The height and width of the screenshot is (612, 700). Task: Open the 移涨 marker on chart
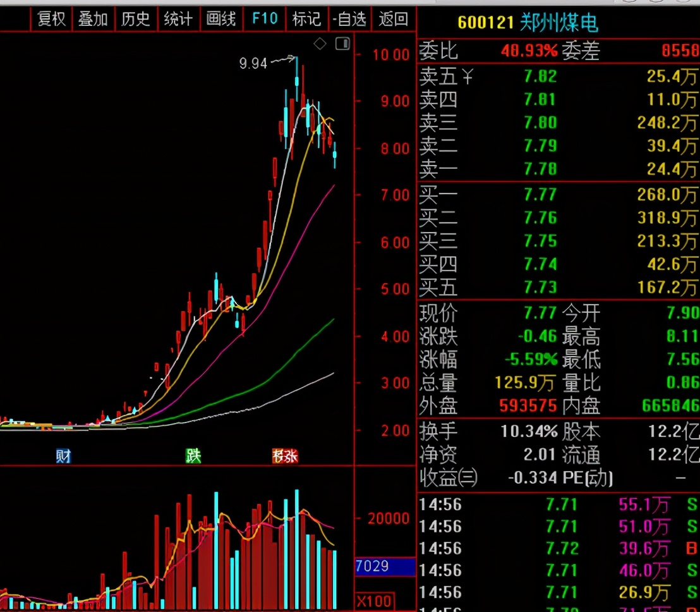coord(285,456)
